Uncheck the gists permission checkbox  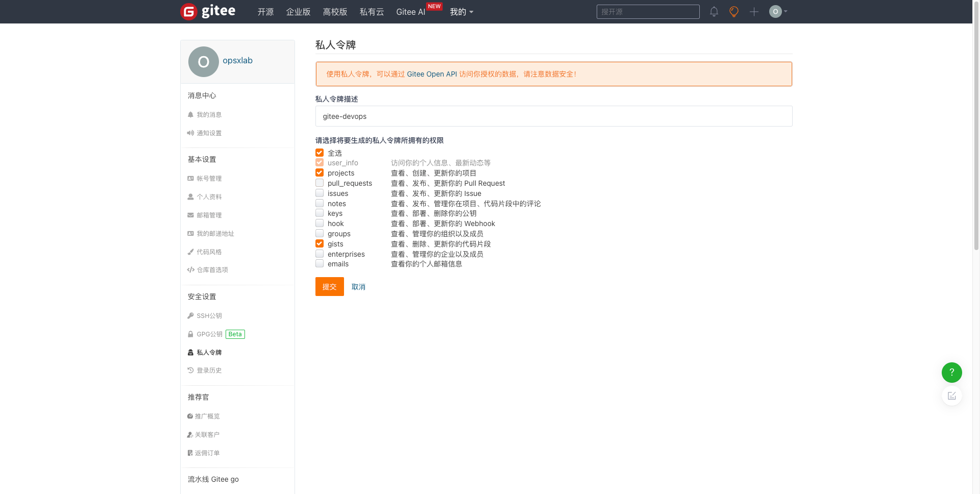click(x=320, y=243)
